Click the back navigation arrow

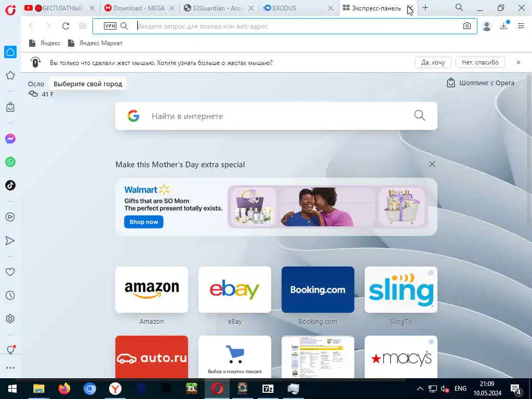(31, 26)
